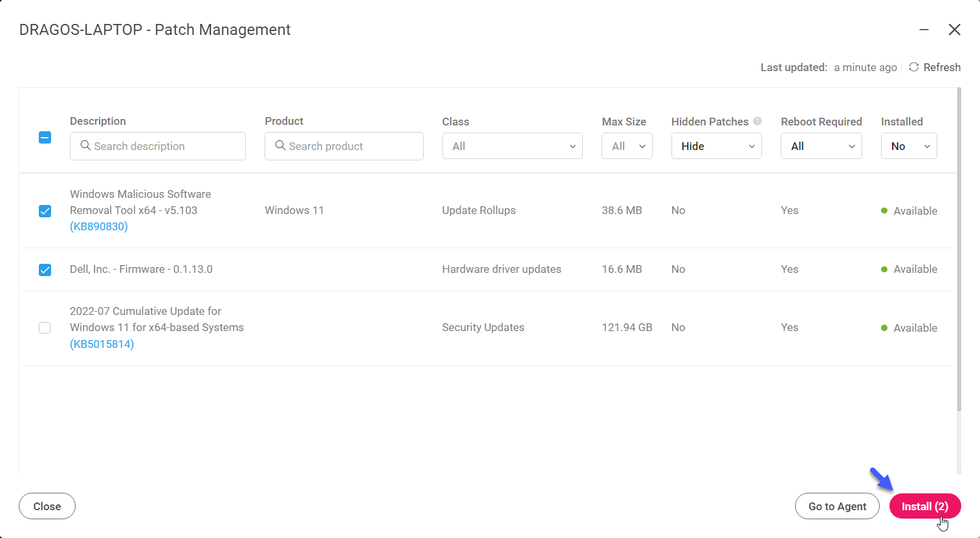Click the 38.6 MB size value
The image size is (980, 538).
click(x=622, y=210)
